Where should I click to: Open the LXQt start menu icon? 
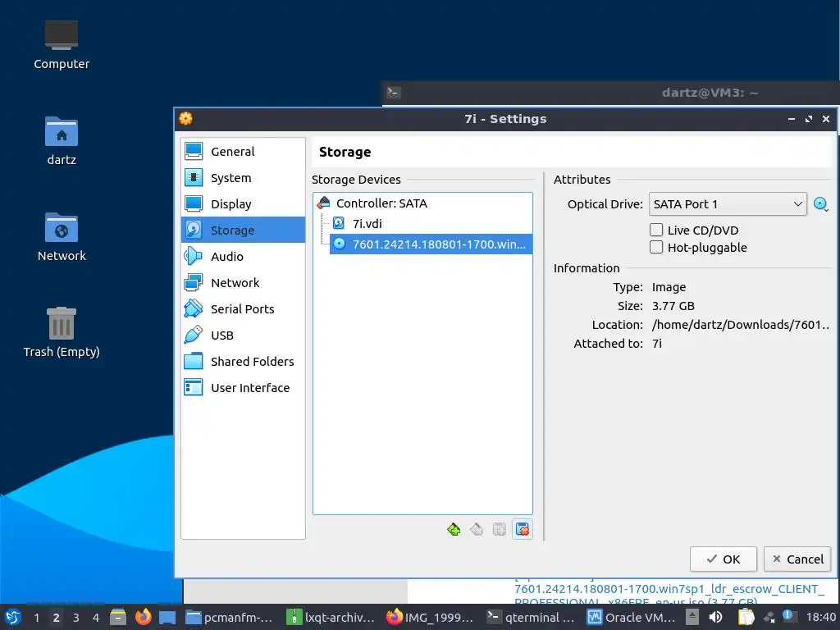(13, 618)
